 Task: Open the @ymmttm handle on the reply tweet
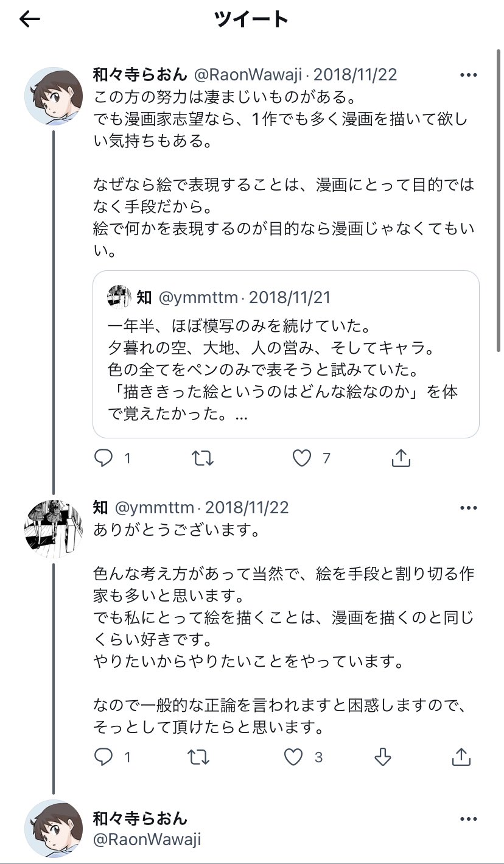[x=154, y=507]
